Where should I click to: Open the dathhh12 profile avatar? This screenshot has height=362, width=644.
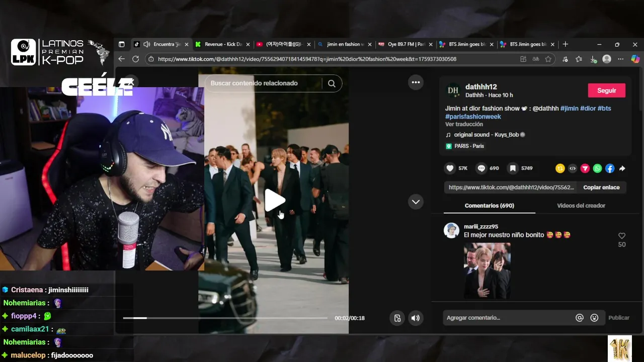(x=453, y=90)
